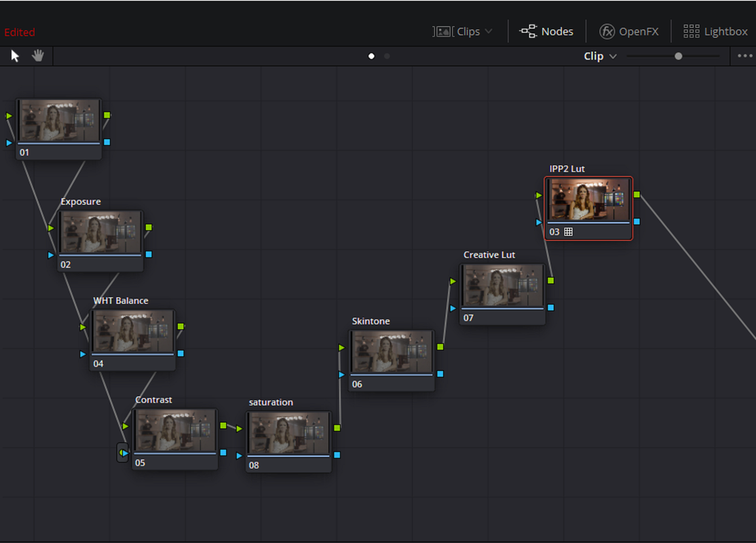Click the green RGB input of Creative Lut node
The image size is (756, 543).
tap(453, 281)
